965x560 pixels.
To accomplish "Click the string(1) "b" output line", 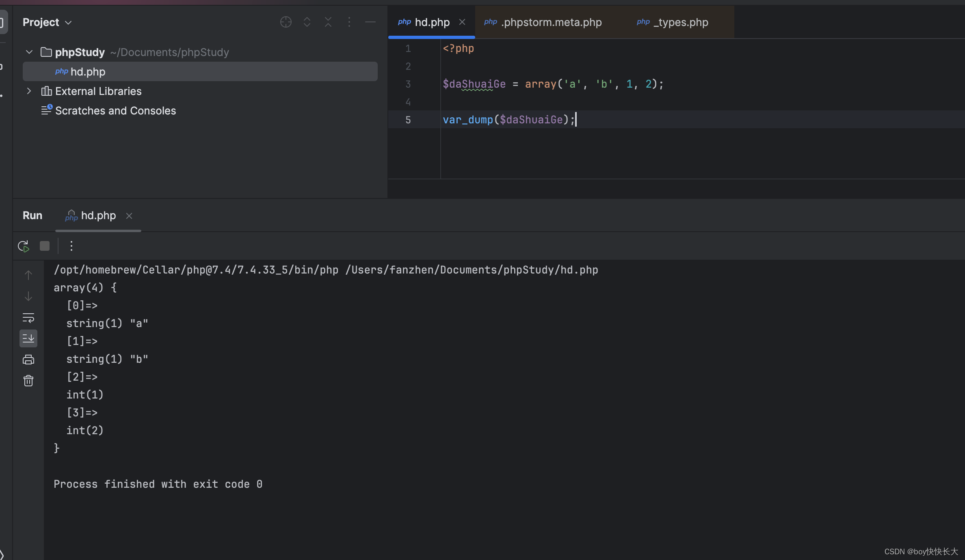I will 107,359.
